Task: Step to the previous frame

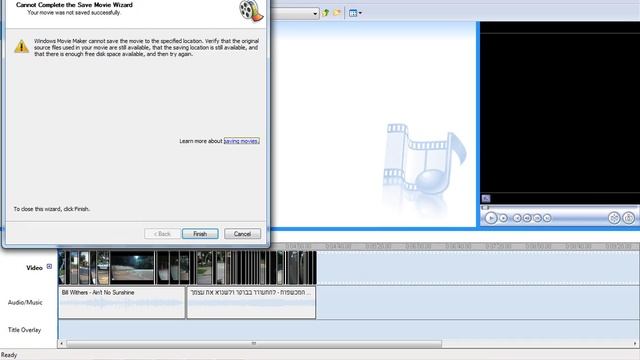Action: [x=527, y=218]
